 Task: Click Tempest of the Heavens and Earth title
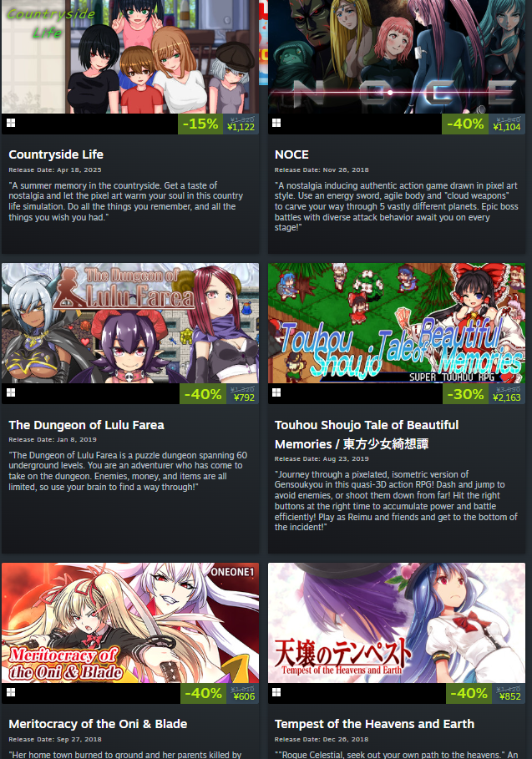point(374,724)
